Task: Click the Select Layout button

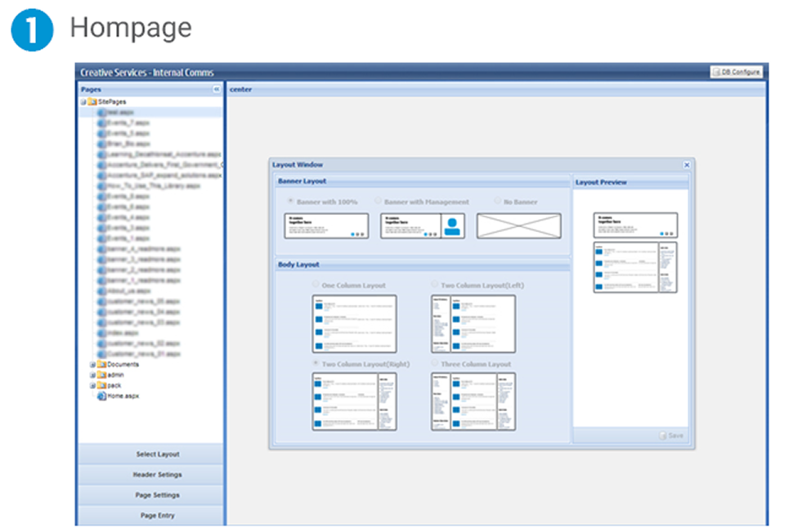Action: (157, 454)
